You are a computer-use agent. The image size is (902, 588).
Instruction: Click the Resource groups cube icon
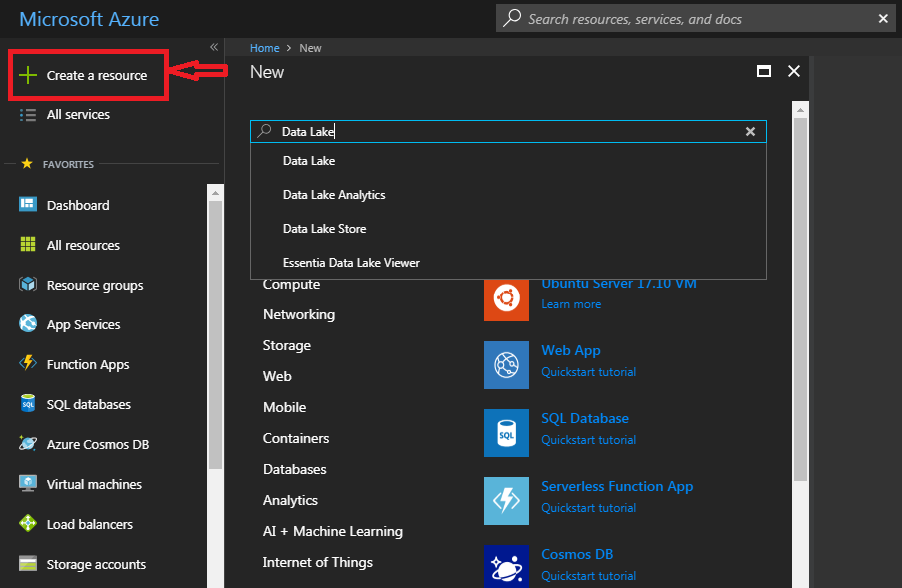click(x=28, y=284)
